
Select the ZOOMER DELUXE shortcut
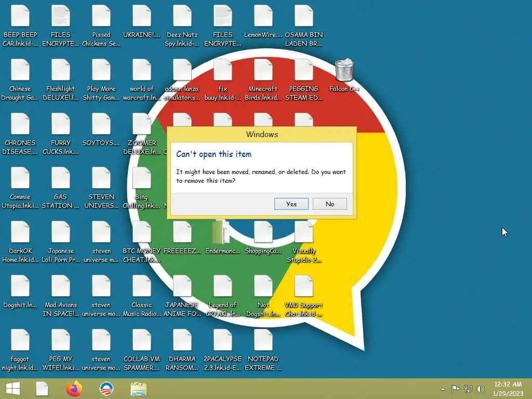click(x=141, y=134)
